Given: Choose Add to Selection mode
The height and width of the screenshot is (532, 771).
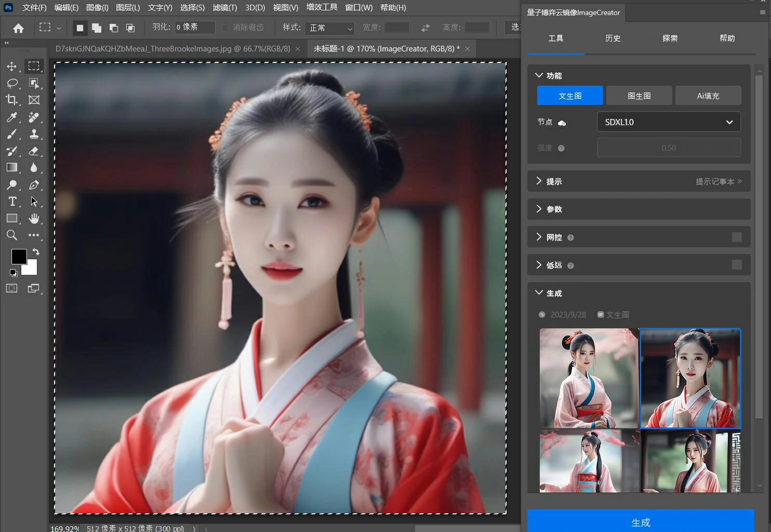Looking at the screenshot, I should point(97,28).
